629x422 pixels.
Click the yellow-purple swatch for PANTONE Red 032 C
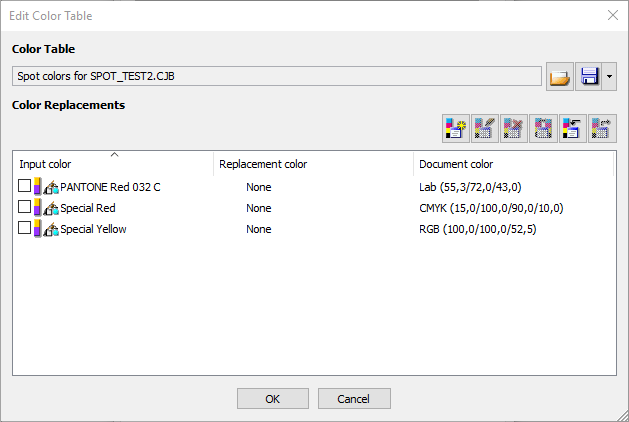click(x=37, y=187)
